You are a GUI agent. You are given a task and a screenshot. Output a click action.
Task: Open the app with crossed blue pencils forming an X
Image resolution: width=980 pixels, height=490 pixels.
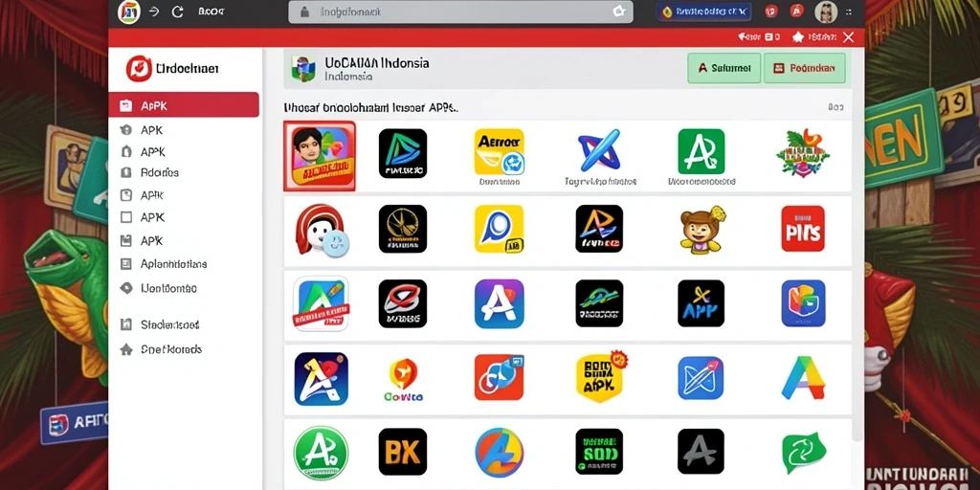tap(599, 150)
